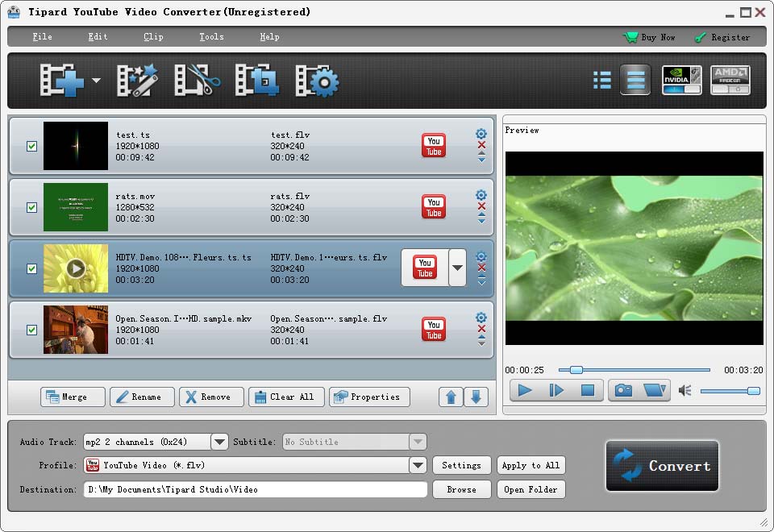Play the HDTV Demo Fleurs thumbnail
Image resolution: width=774 pixels, height=532 pixels.
76,268
